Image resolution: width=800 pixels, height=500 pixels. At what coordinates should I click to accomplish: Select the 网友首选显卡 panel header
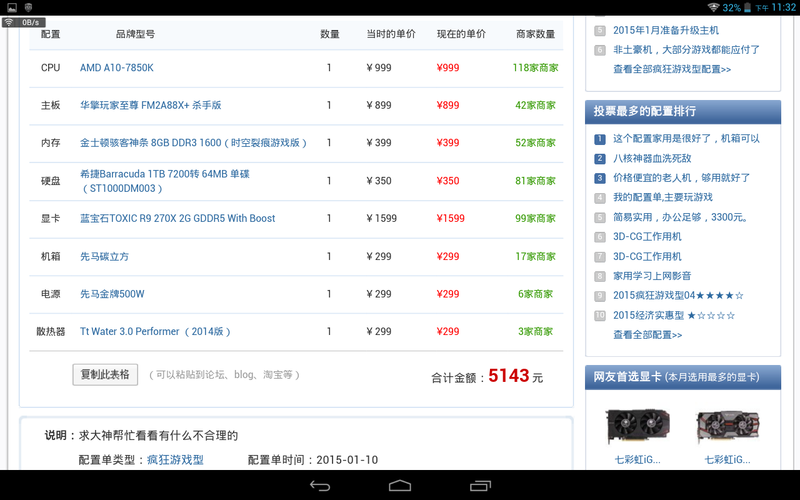[683, 378]
